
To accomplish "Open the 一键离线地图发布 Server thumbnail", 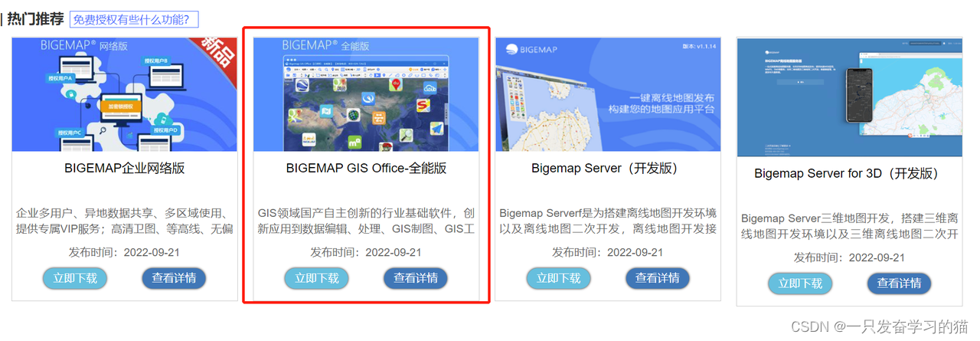I will (608, 94).
